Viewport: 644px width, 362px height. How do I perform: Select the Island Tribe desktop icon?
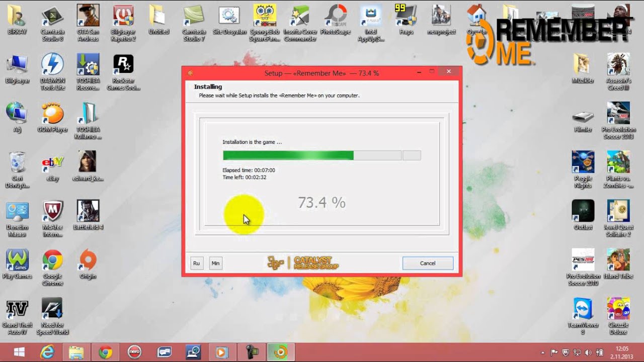[618, 264]
